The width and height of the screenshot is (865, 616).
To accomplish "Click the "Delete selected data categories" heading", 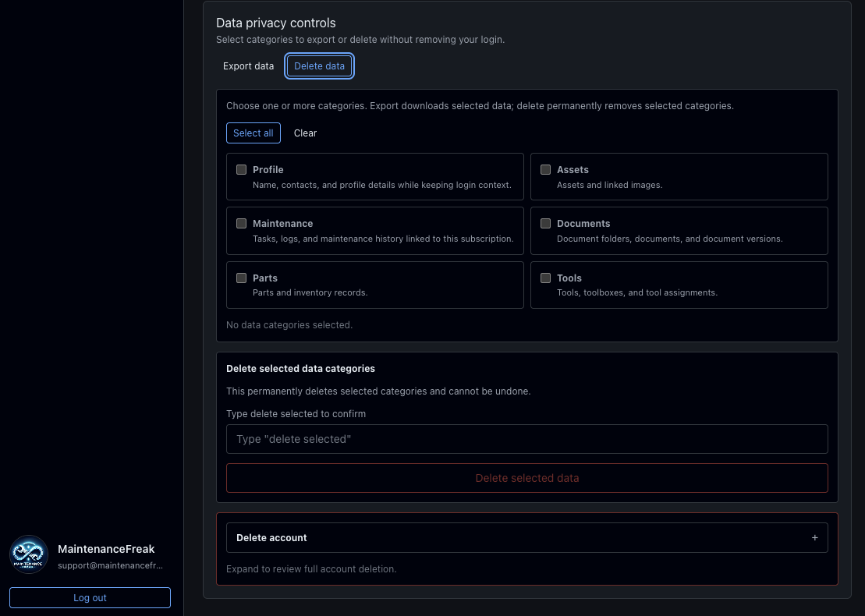I will pyautogui.click(x=300, y=368).
